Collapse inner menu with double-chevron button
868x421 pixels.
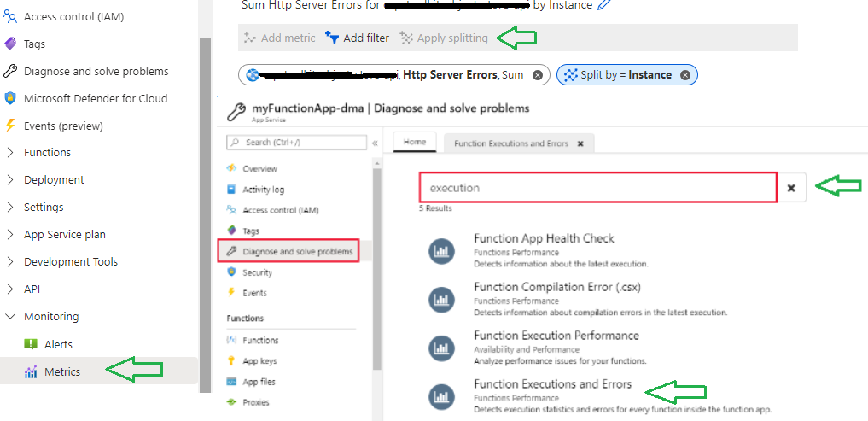[x=375, y=143]
